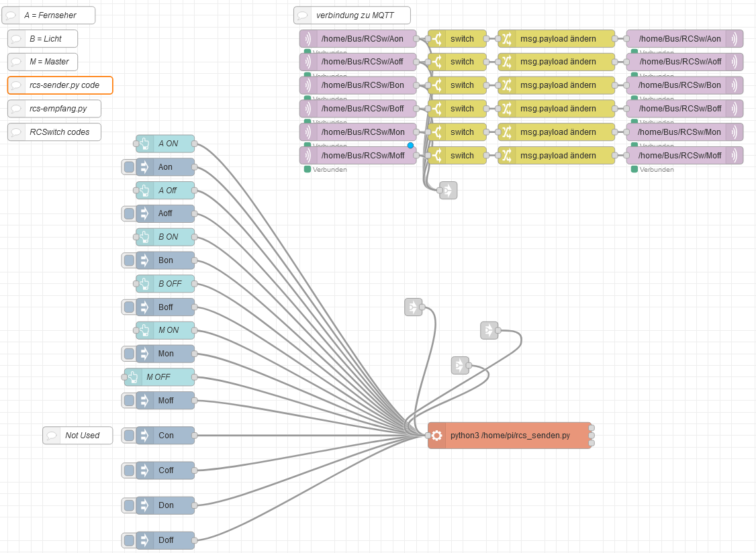Click MQTT-in icon of /home/Bus/RCSw/Aon input node
The width and height of the screenshot is (756, 553).
pos(308,38)
